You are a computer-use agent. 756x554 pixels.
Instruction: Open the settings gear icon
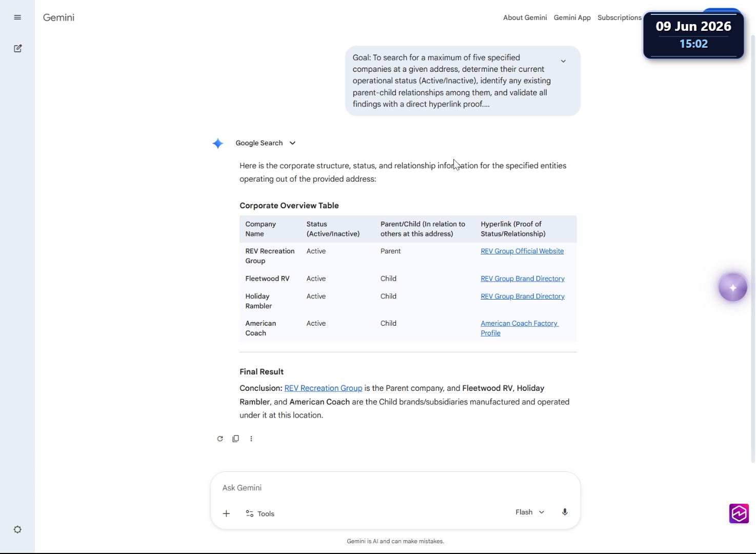[17, 529]
